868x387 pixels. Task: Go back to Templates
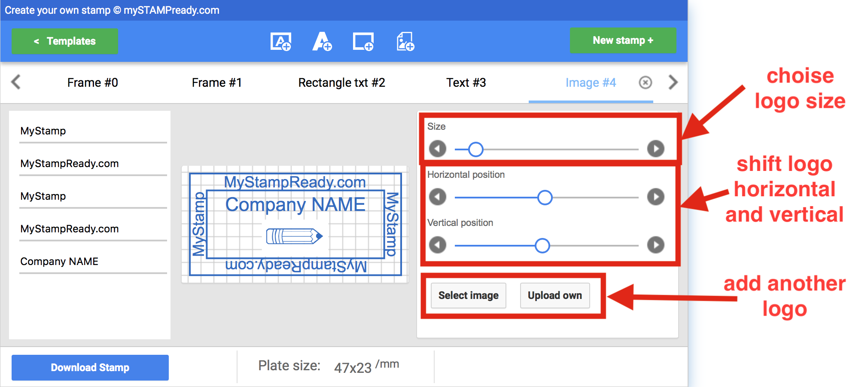click(65, 41)
